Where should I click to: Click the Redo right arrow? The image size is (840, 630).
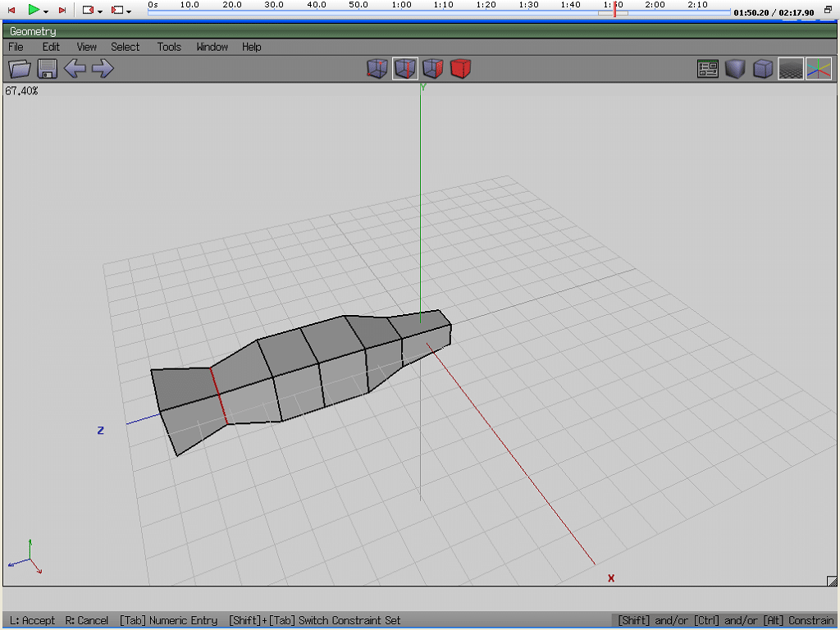click(103, 69)
